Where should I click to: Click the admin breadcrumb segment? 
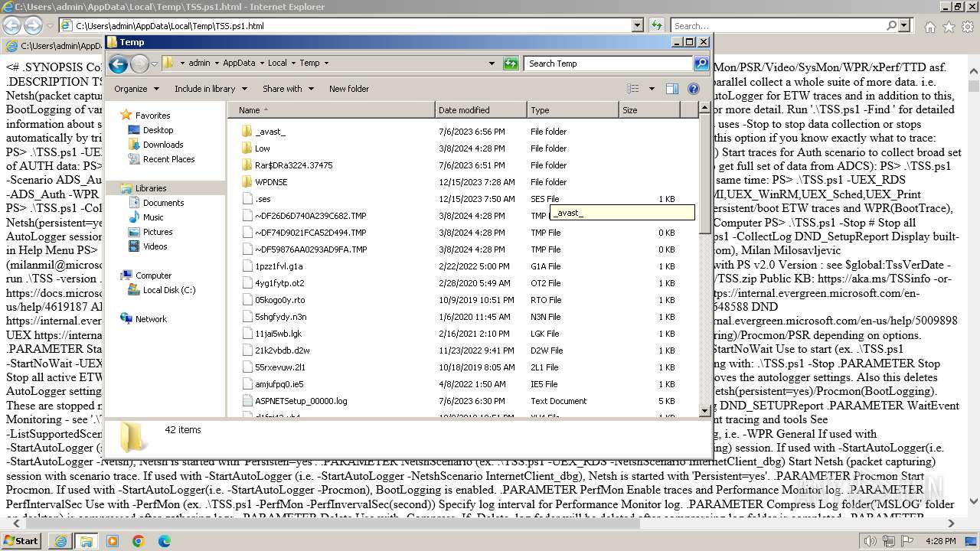(x=199, y=64)
